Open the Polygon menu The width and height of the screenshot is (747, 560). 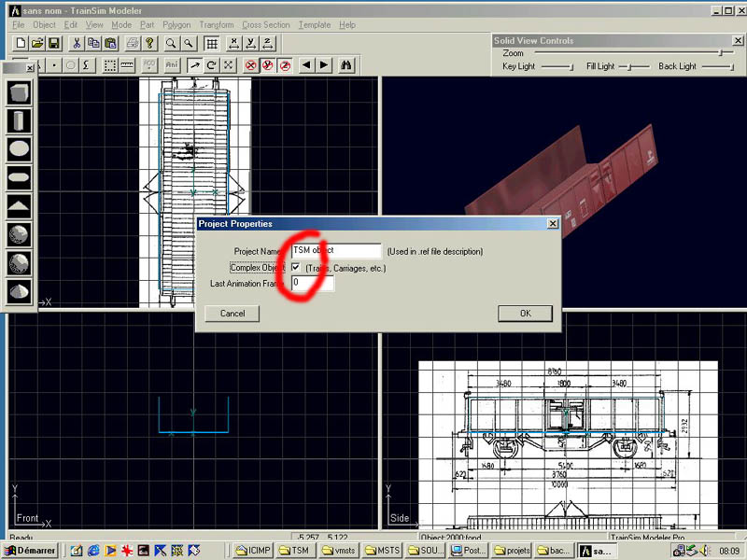[x=175, y=25]
